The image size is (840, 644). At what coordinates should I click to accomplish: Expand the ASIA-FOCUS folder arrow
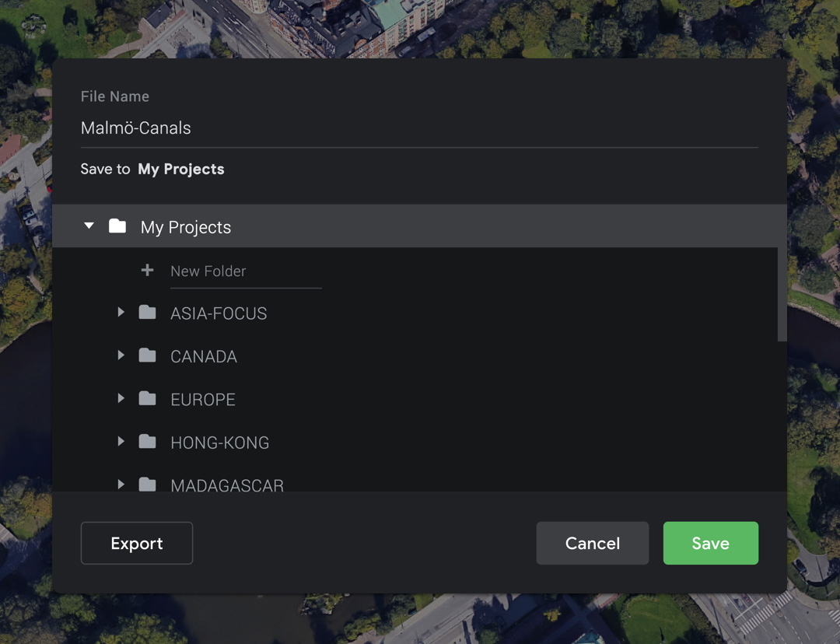click(121, 313)
